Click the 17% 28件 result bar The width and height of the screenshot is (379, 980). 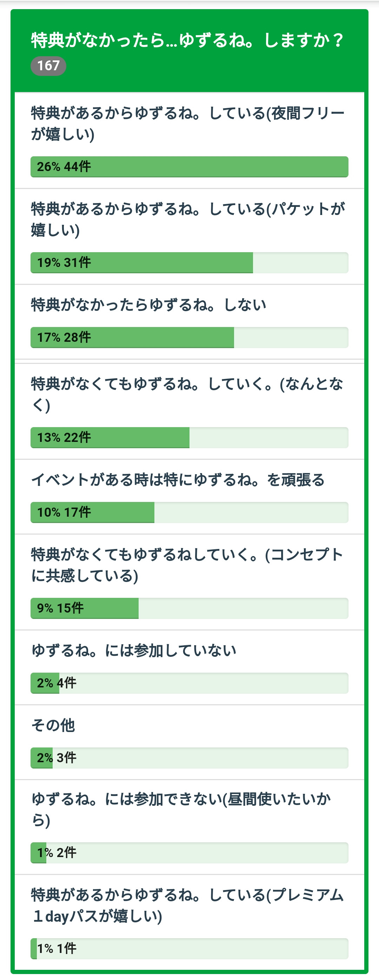[x=189, y=338]
